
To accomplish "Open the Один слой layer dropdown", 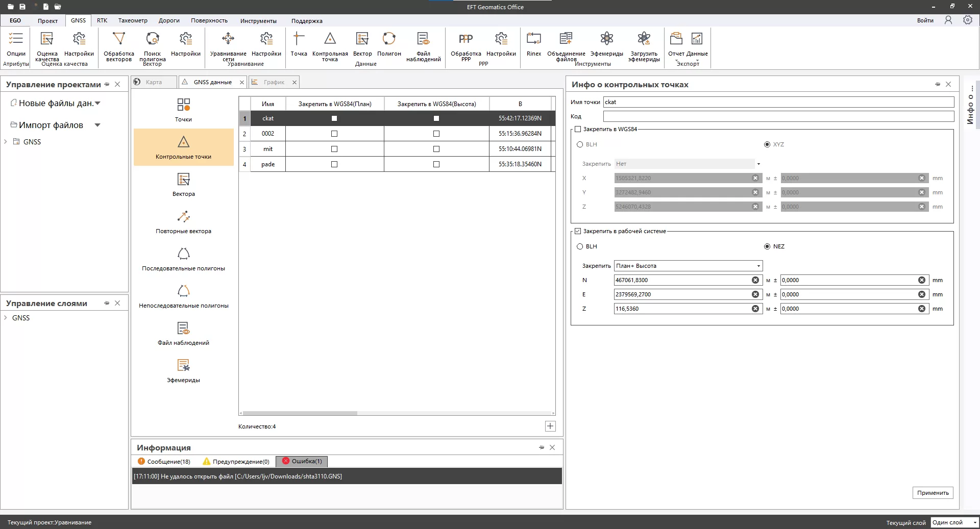I will [954, 522].
